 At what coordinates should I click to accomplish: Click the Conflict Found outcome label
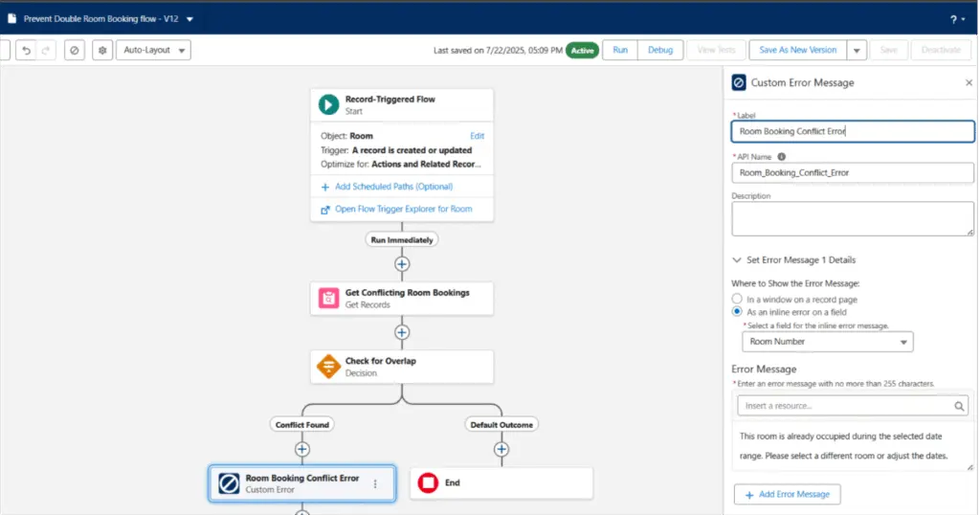[x=301, y=425]
